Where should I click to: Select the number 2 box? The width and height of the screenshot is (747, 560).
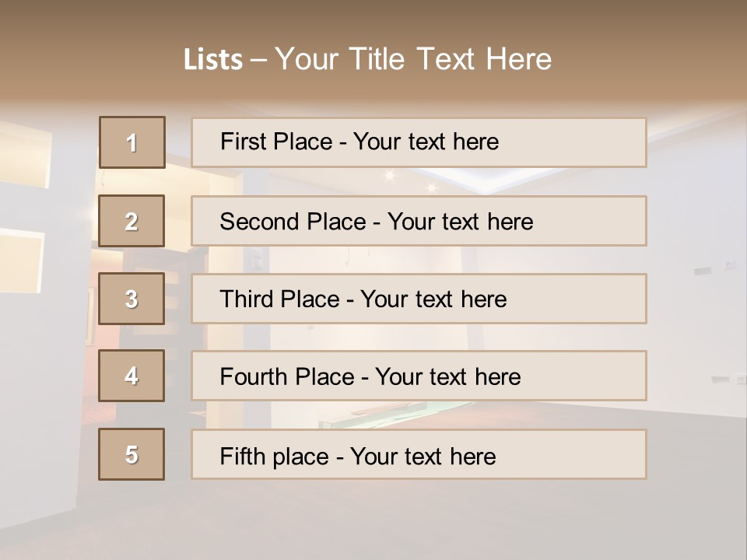click(132, 221)
